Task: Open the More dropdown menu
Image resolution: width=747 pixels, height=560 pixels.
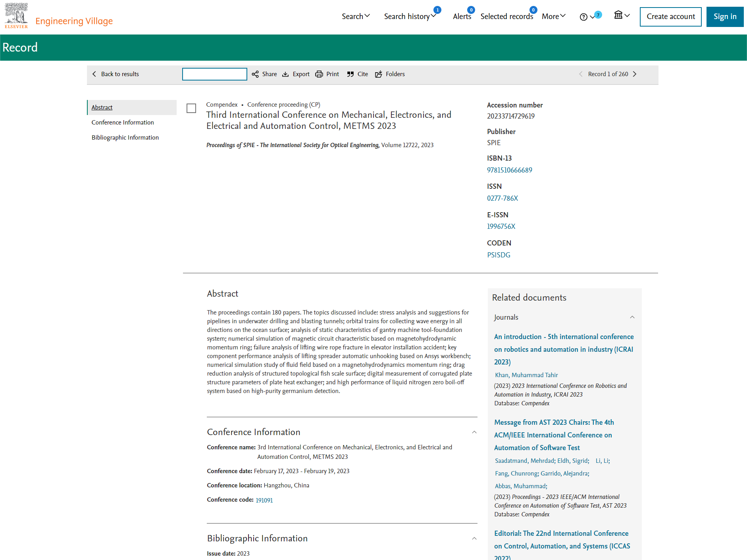Action: click(554, 16)
